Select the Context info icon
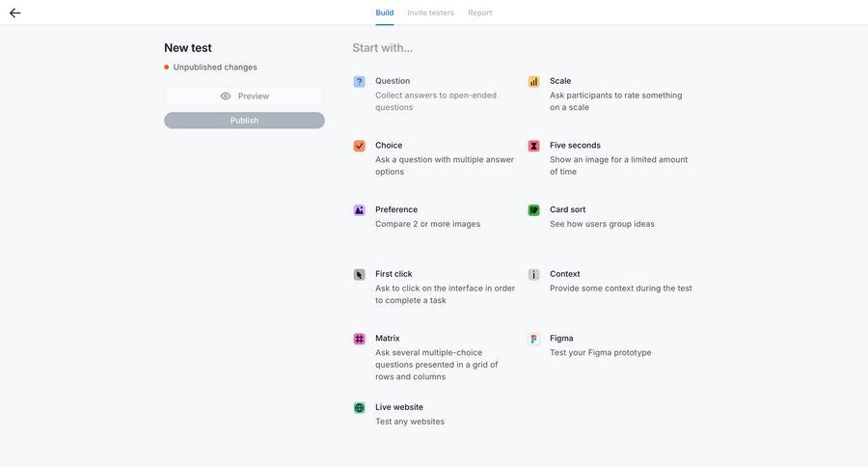868x467 pixels. point(533,275)
